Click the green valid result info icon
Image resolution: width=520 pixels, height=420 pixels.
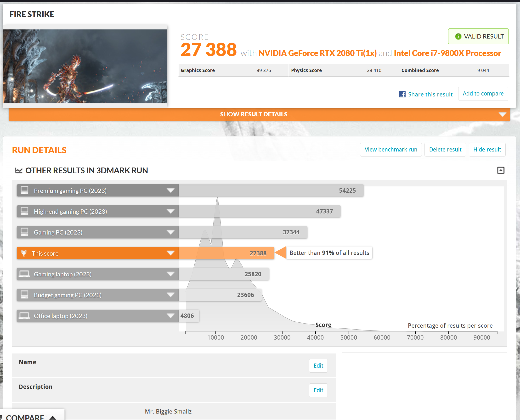(458, 37)
